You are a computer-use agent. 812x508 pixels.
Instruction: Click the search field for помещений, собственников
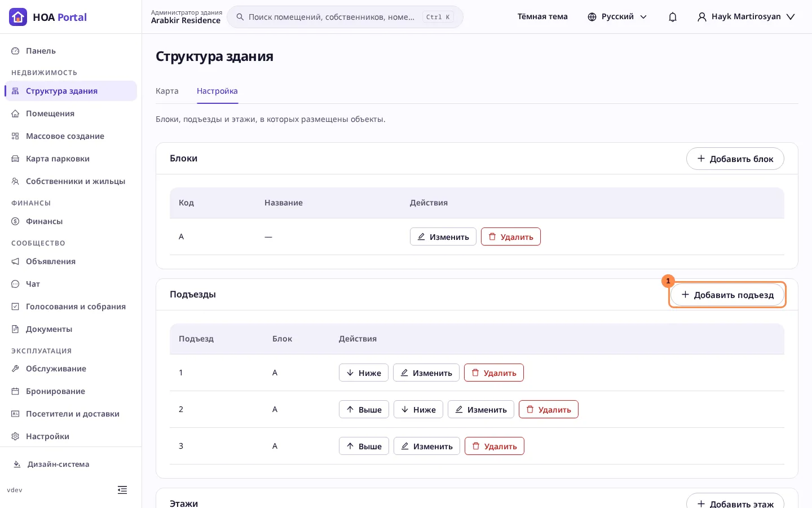pyautogui.click(x=345, y=17)
